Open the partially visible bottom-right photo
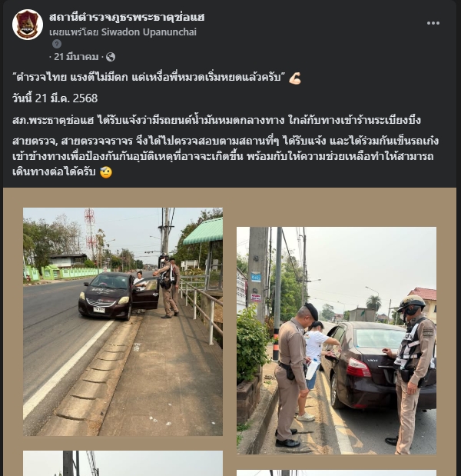461x476 pixels. (x=337, y=473)
